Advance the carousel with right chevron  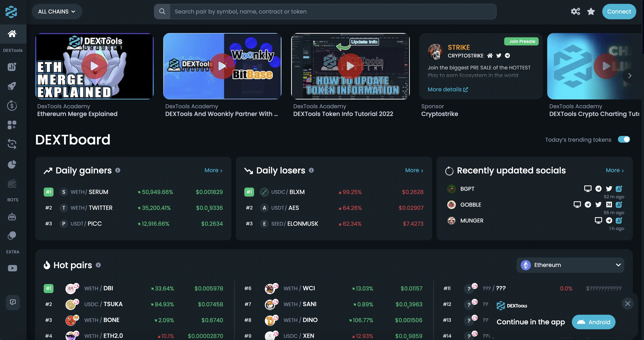[630, 76]
